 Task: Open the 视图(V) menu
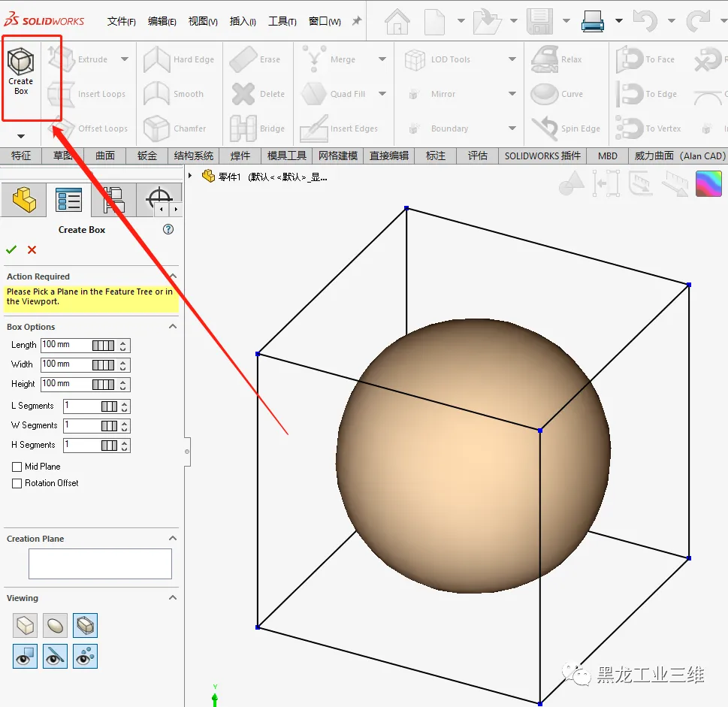203,21
